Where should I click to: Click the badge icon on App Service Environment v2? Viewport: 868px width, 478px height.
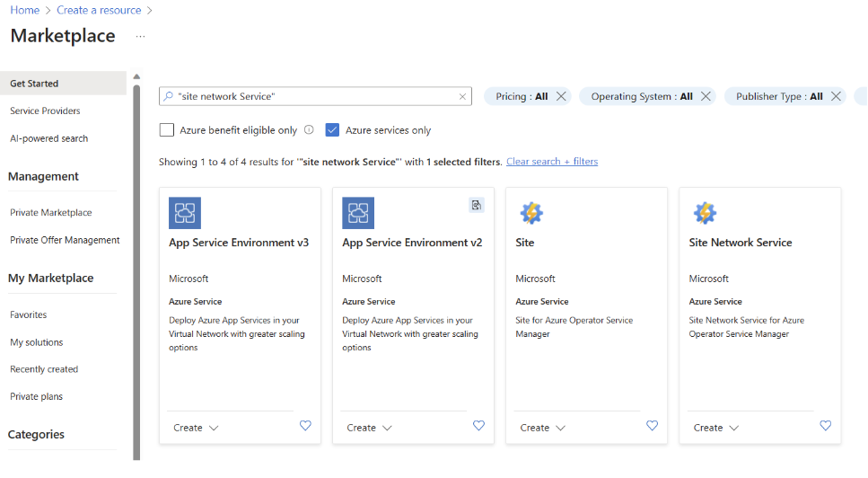[477, 206]
